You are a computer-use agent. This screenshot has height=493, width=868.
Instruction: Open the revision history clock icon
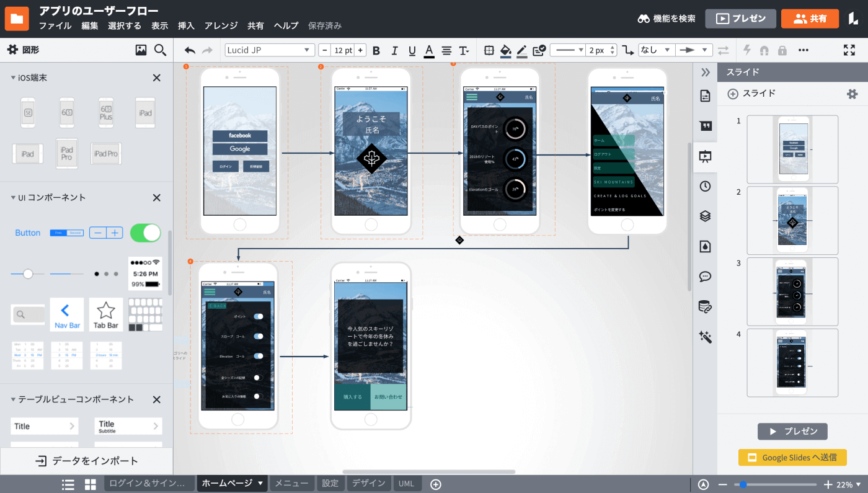[705, 186]
